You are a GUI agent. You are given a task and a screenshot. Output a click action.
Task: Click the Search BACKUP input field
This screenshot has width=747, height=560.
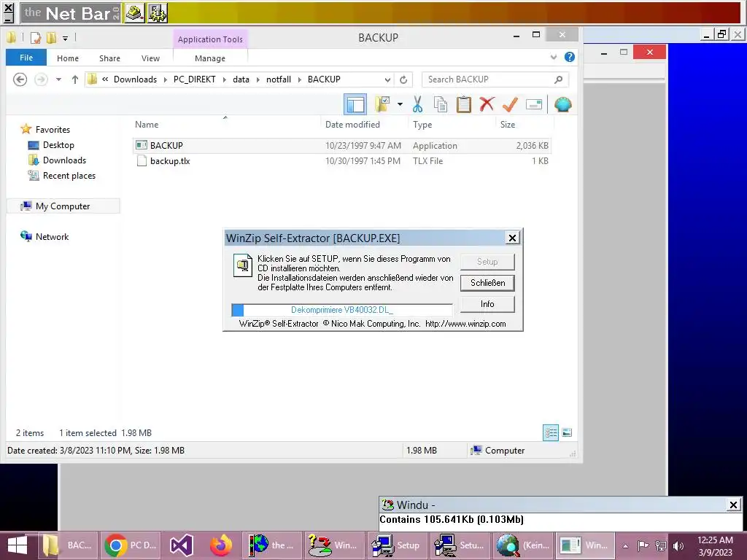(488, 79)
